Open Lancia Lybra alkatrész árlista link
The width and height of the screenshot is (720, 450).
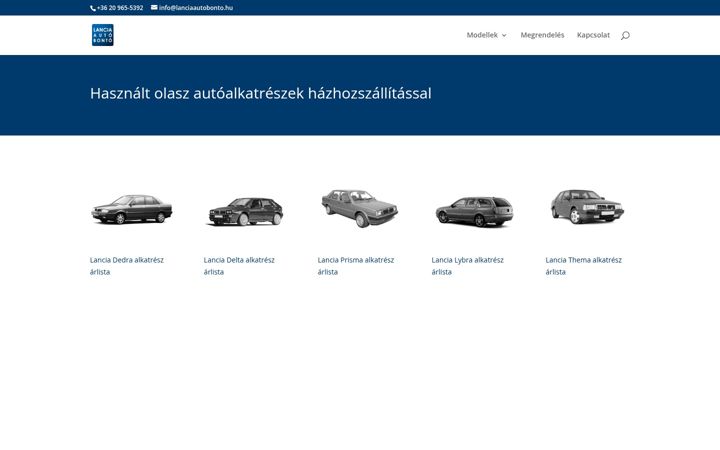(x=467, y=266)
